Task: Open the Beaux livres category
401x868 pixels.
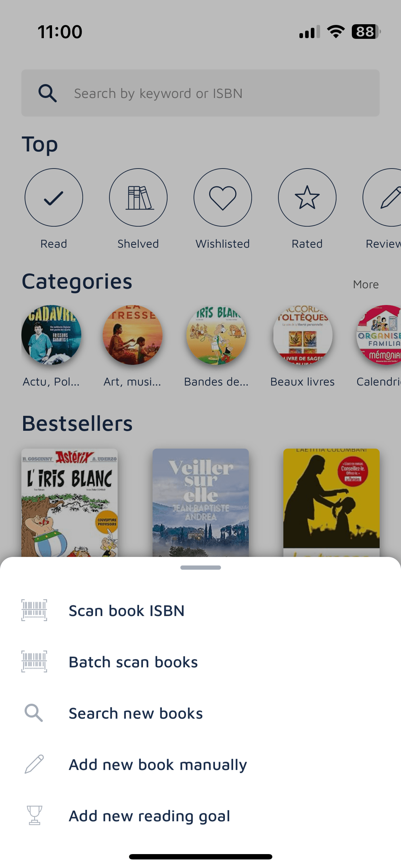Action: click(303, 335)
